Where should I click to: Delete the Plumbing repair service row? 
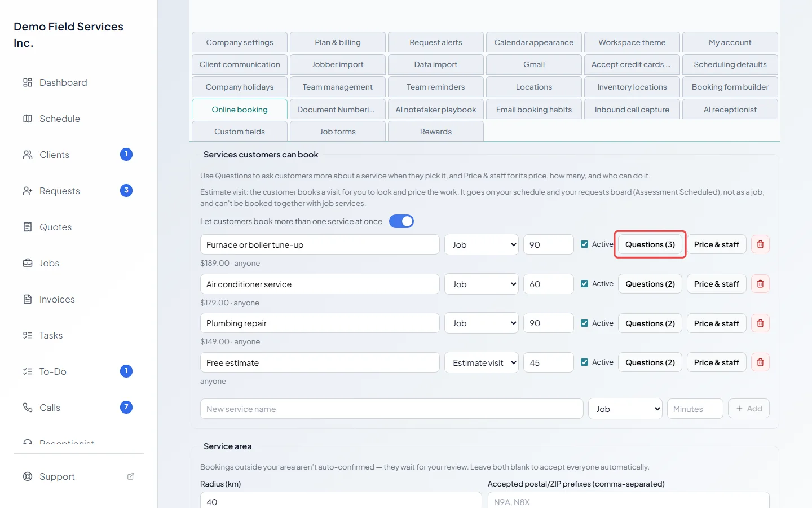click(x=760, y=323)
